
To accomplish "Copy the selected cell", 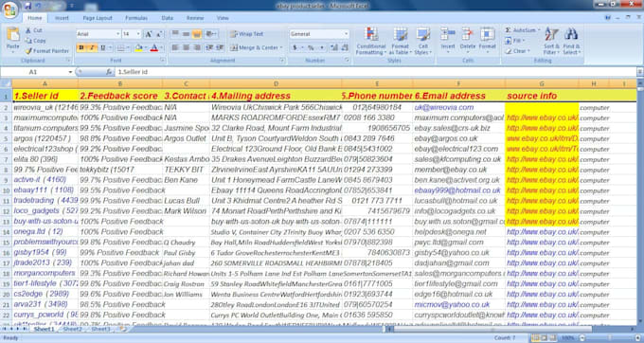I will click(x=35, y=41).
